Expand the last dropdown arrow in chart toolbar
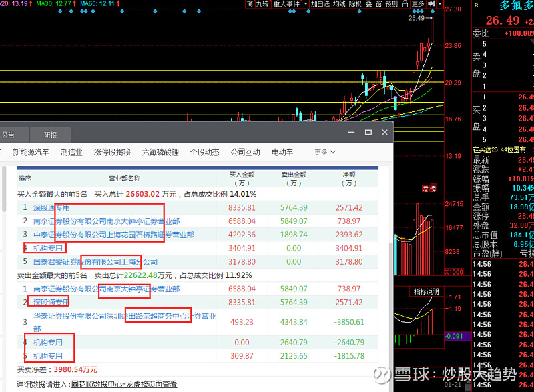This screenshot has width=534, height=392. [440, 4]
